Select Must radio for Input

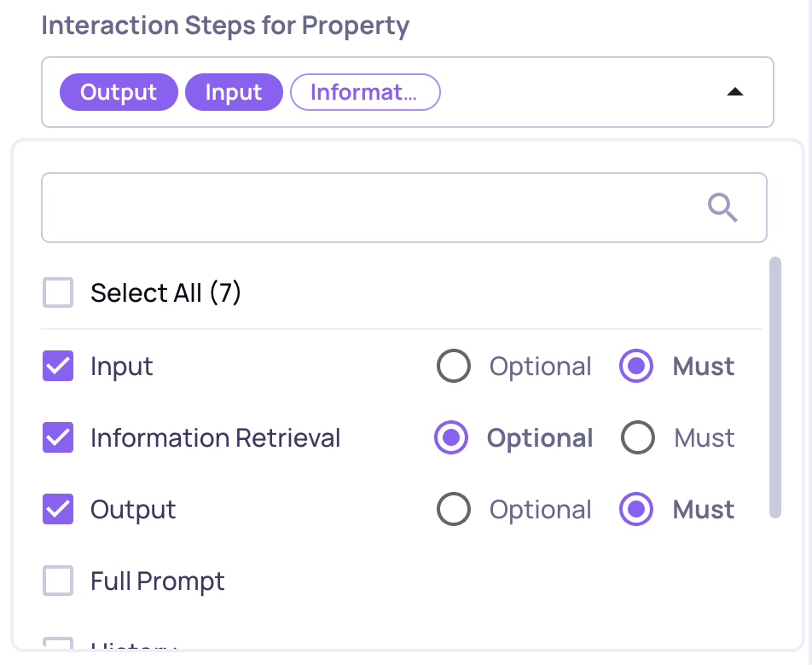636,367
